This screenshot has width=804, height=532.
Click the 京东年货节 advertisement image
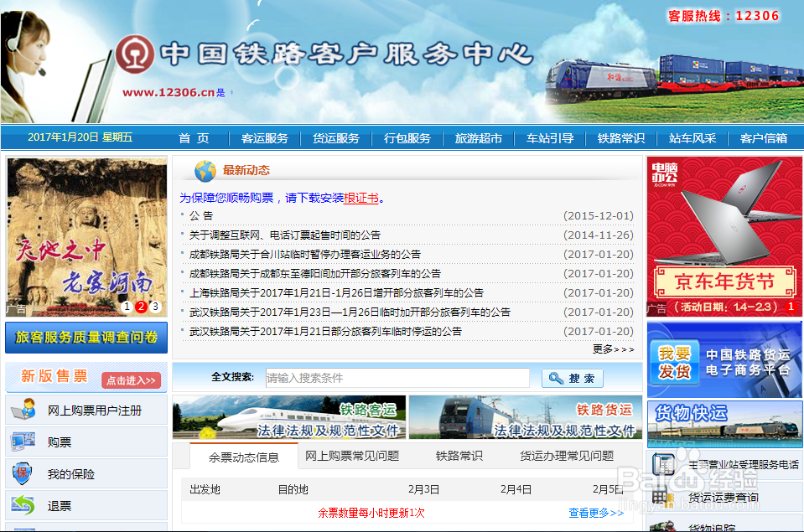pyautogui.click(x=724, y=236)
